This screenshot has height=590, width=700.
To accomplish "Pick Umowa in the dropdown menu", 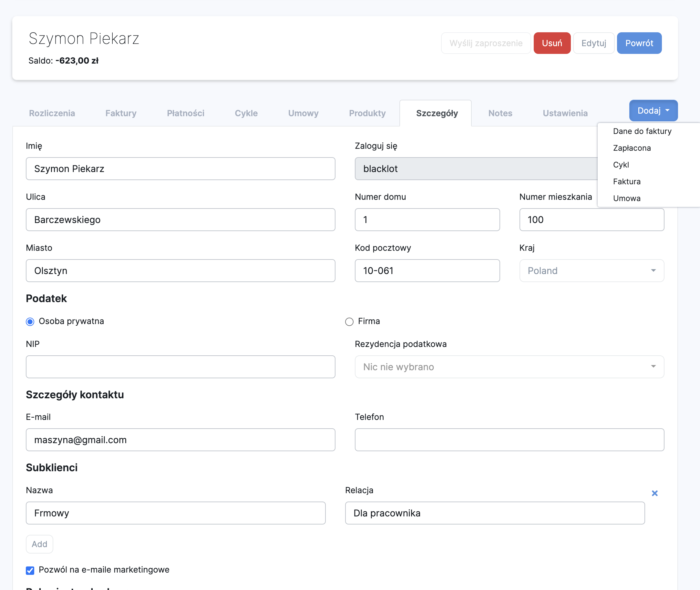I will [626, 198].
